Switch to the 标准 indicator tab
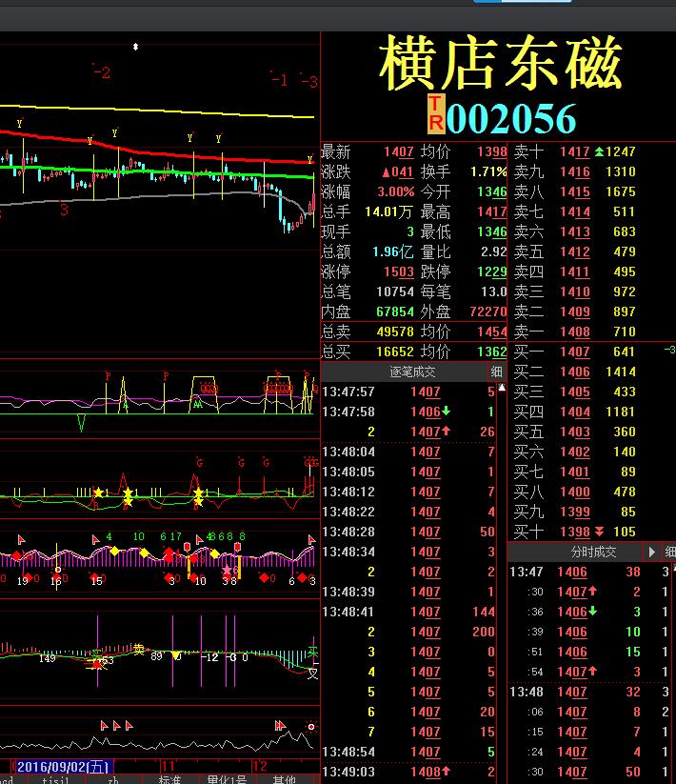 pyautogui.click(x=170, y=779)
